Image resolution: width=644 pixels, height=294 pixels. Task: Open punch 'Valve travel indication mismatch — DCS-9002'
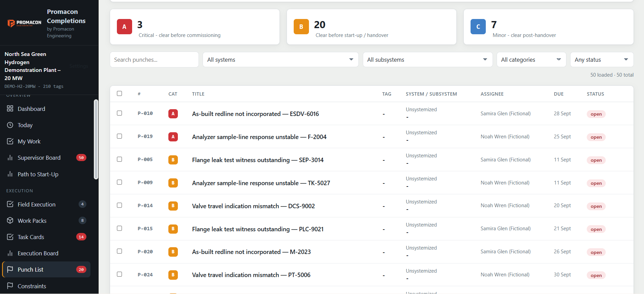pyautogui.click(x=253, y=206)
